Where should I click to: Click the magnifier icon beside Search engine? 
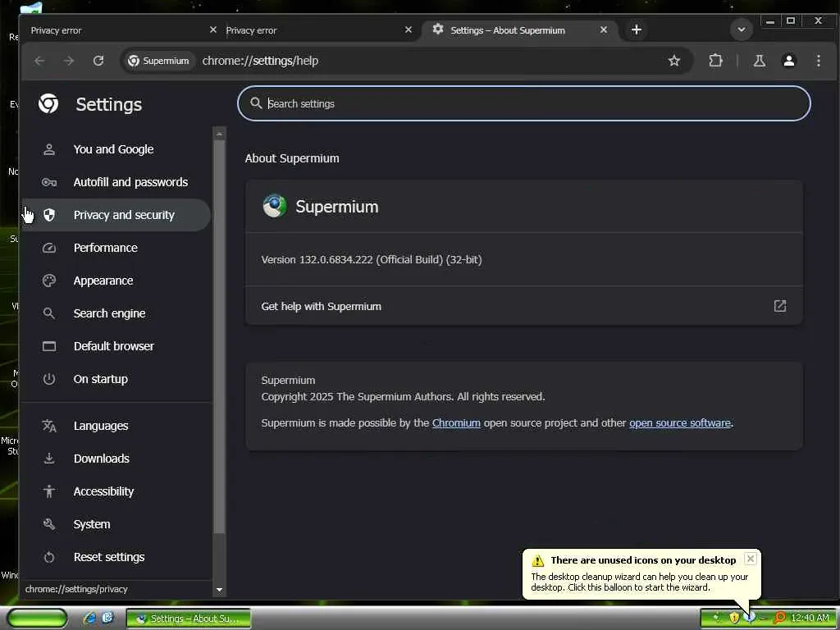pyautogui.click(x=48, y=313)
